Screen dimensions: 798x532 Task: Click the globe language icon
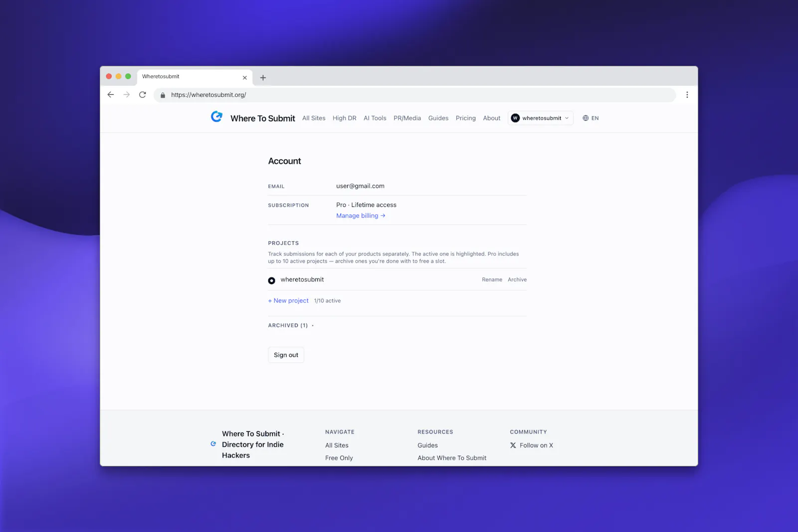coord(586,118)
